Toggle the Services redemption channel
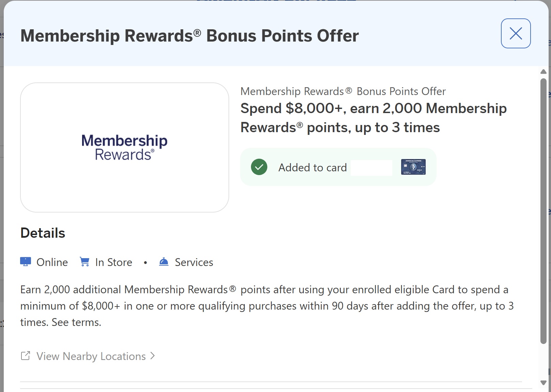 click(x=193, y=262)
